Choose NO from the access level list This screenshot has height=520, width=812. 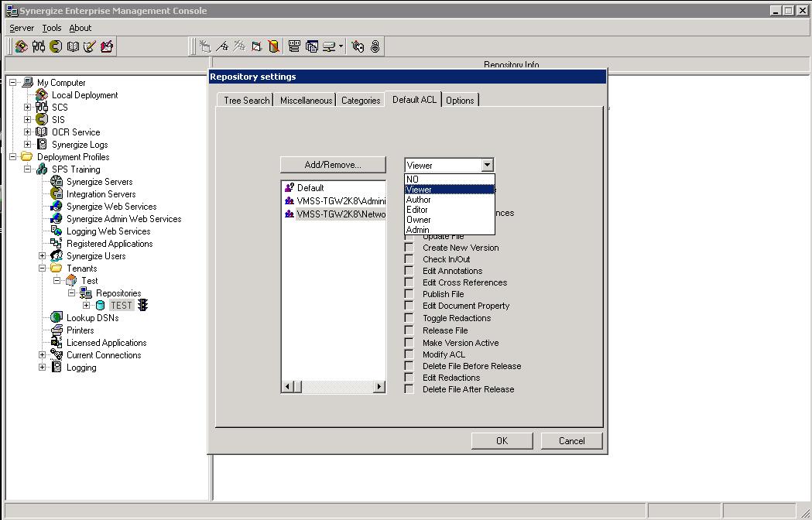(x=450, y=180)
